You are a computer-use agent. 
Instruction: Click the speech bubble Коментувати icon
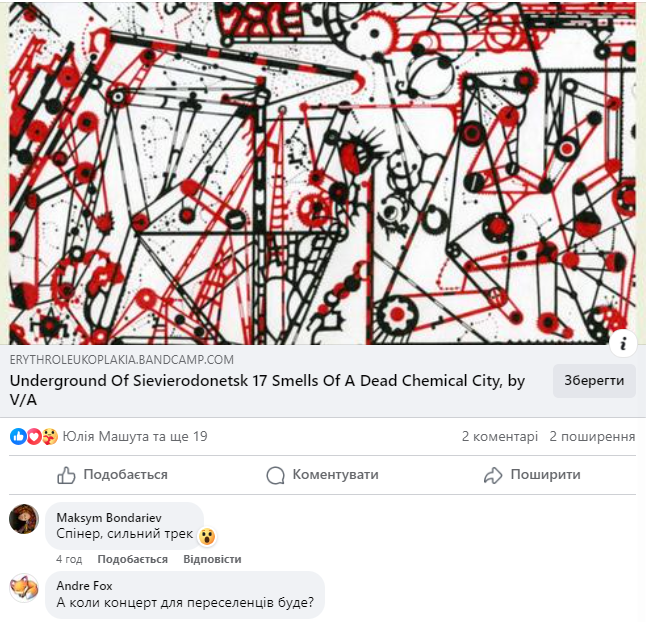coord(275,475)
